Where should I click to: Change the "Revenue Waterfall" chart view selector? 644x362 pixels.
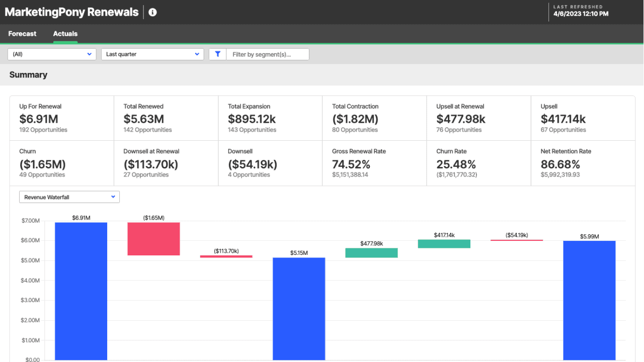(x=69, y=197)
